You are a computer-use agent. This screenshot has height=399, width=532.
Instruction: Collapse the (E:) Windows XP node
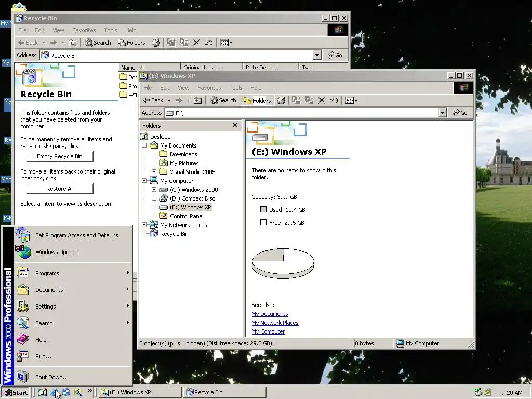[154, 207]
